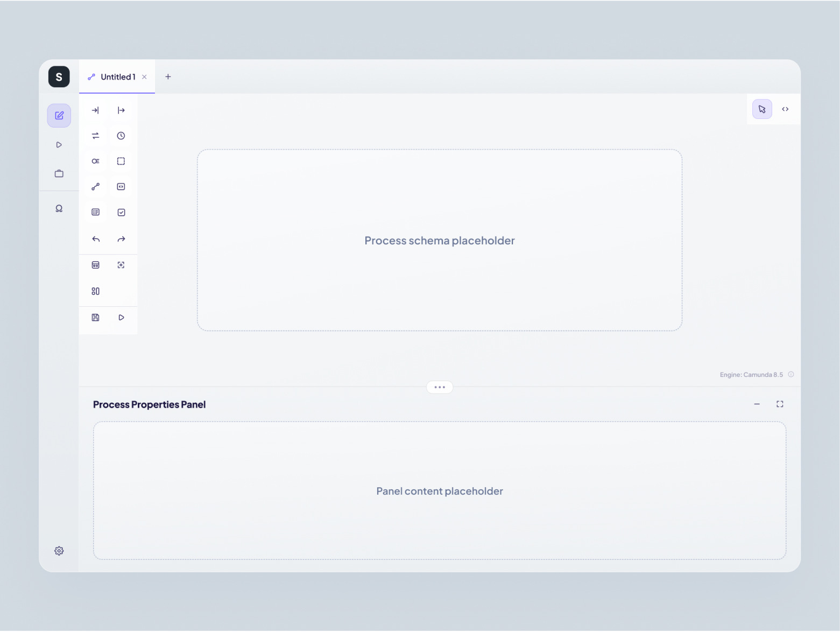Viewport: 840px width, 632px height.
Task: Open the omega symbol section in sidebar
Action: (x=59, y=208)
